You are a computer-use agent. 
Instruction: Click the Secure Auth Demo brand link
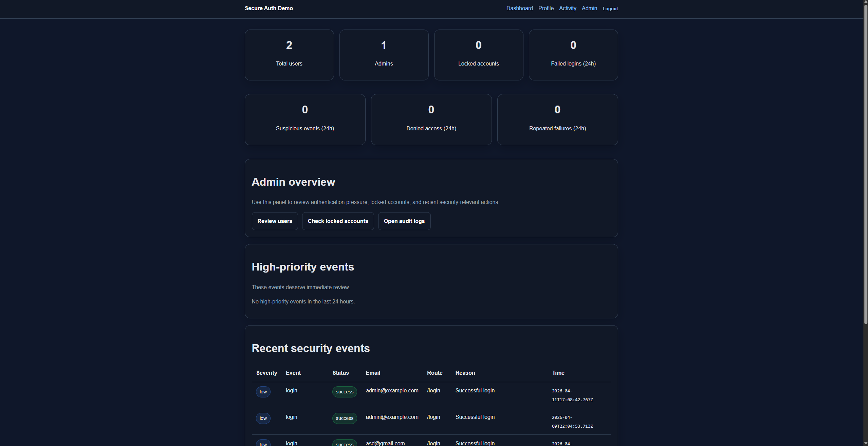pyautogui.click(x=268, y=8)
